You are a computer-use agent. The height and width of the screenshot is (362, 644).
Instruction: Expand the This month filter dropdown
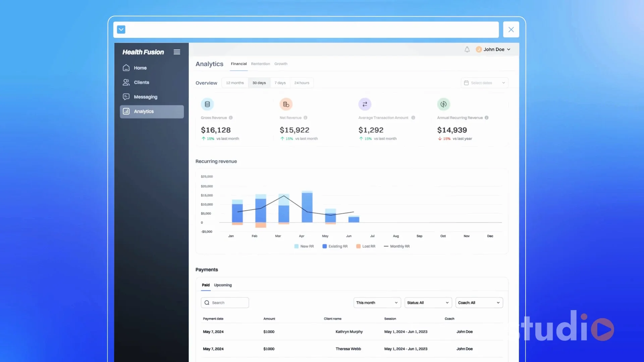[377, 303]
